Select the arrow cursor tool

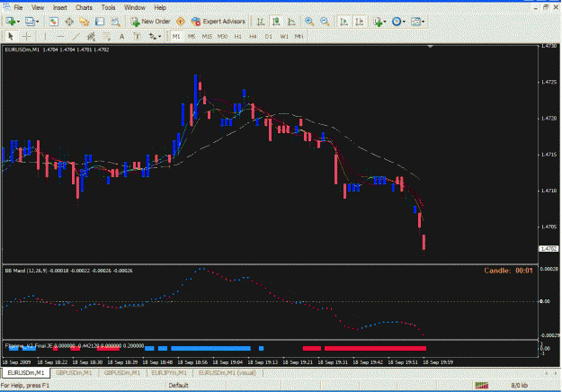click(x=11, y=36)
